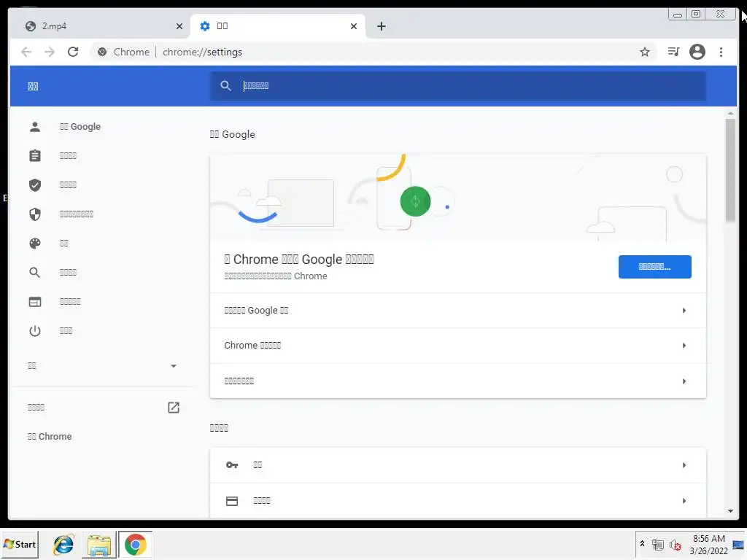The image size is (747, 560).
Task: Click the credit card icon in autofill section
Action: (232, 501)
